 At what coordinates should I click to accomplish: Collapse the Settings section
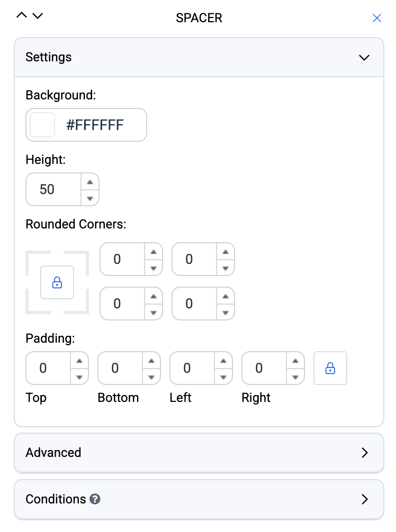[364, 57]
